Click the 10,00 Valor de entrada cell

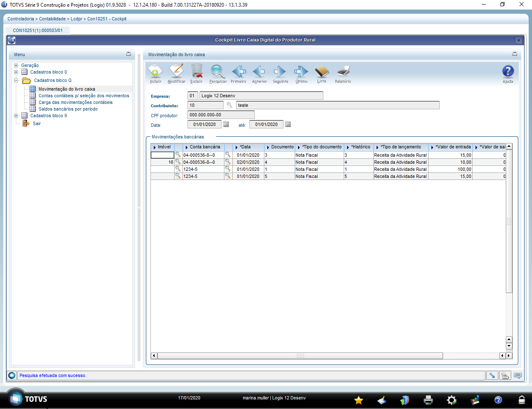click(451, 162)
